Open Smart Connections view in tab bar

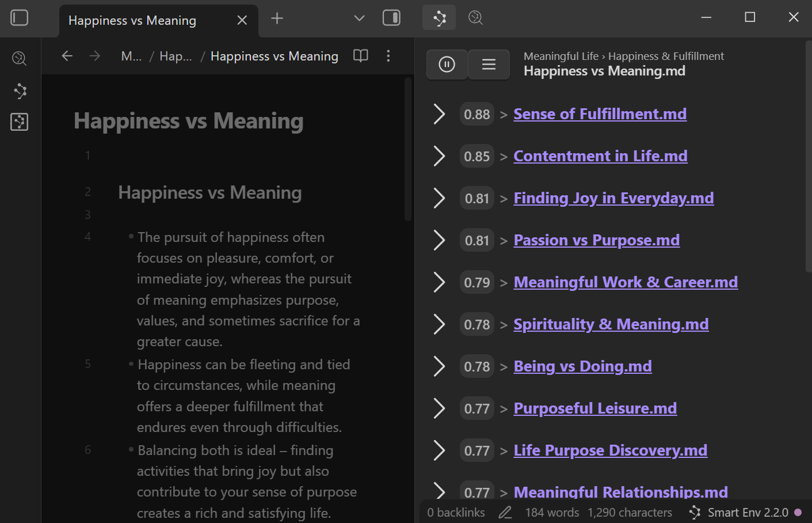pos(439,18)
